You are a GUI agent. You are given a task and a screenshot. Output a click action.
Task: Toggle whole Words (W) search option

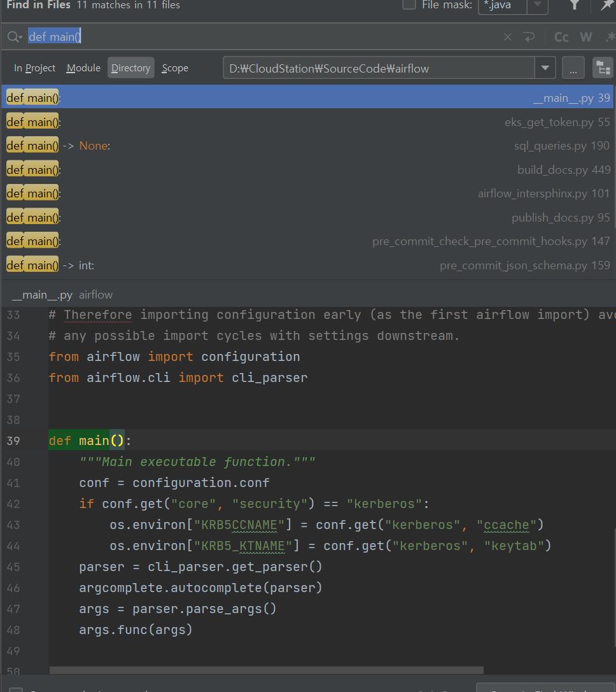coord(586,37)
